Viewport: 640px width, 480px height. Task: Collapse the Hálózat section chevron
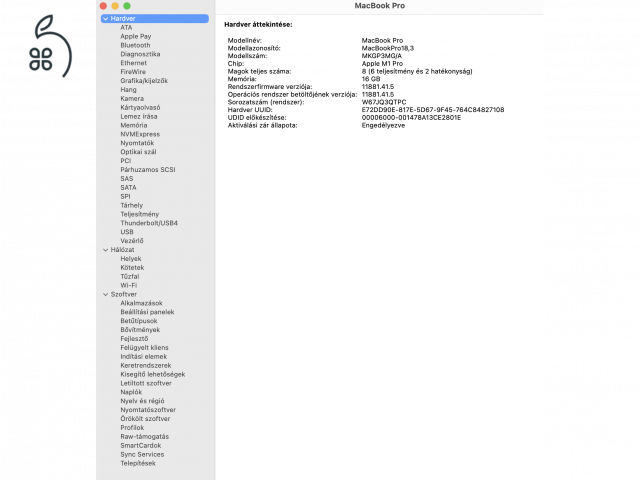106,250
